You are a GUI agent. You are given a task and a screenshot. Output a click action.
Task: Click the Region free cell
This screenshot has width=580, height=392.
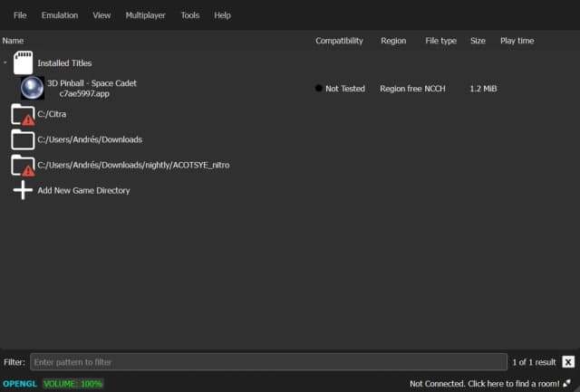[401, 89]
